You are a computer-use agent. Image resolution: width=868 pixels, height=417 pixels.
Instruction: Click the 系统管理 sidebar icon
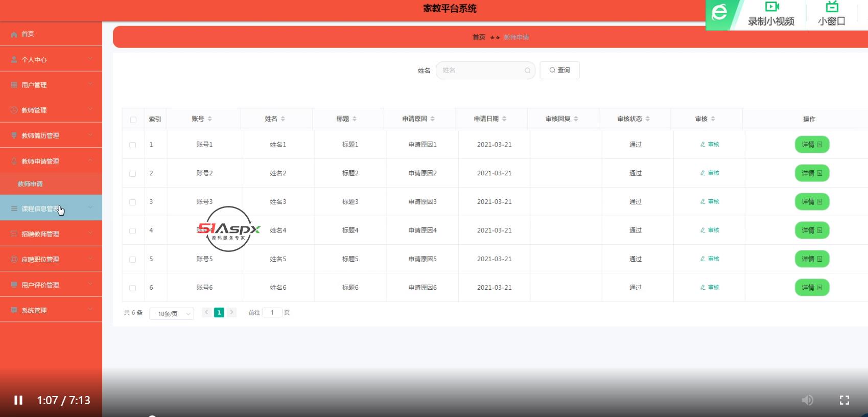coord(14,310)
